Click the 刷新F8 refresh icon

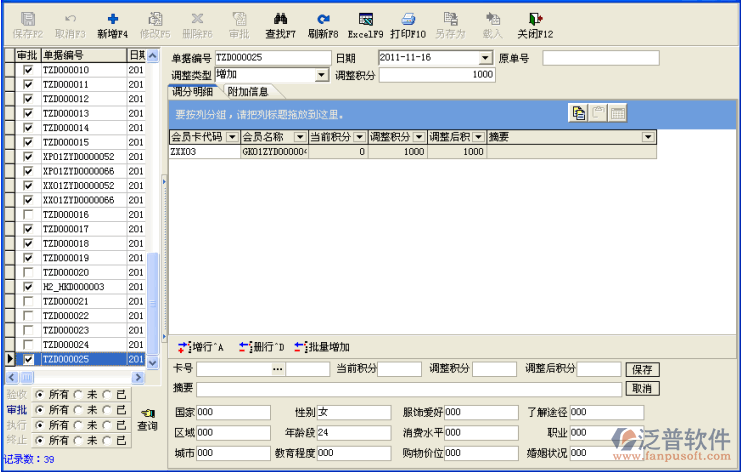pyautogui.click(x=323, y=19)
